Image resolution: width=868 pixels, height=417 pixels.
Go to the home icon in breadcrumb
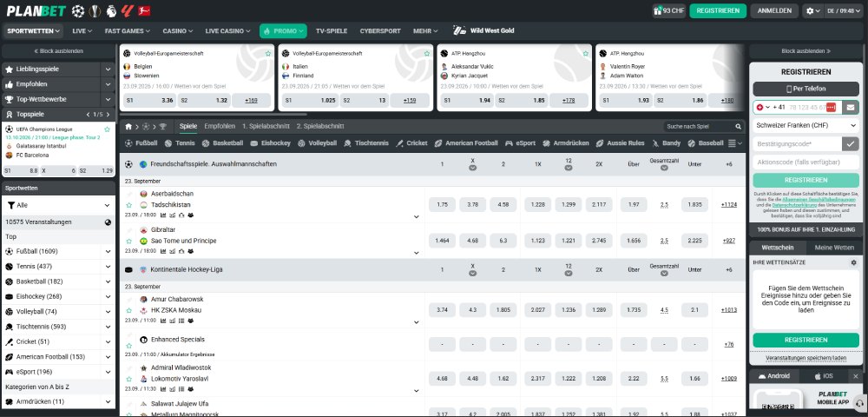point(128,127)
